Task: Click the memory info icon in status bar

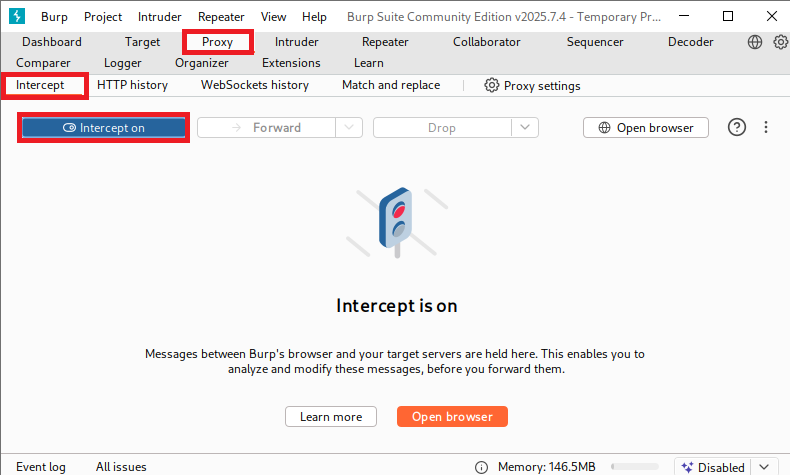Action: pos(482,467)
